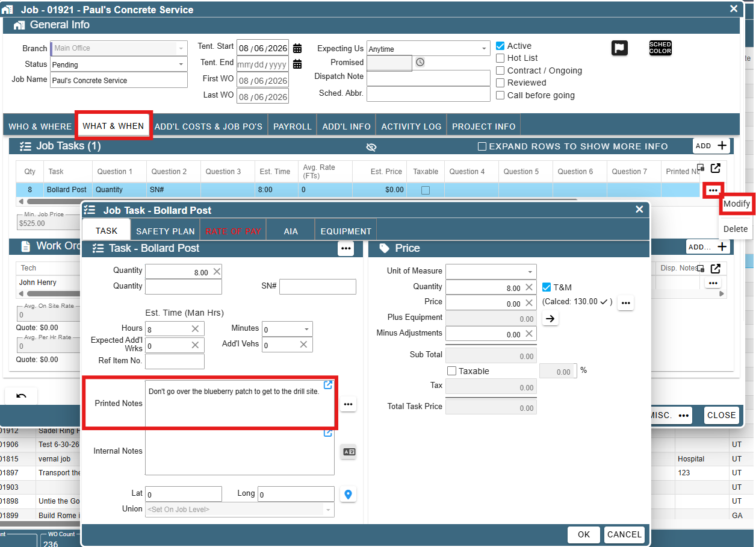Click the black flag icon

(x=619, y=48)
